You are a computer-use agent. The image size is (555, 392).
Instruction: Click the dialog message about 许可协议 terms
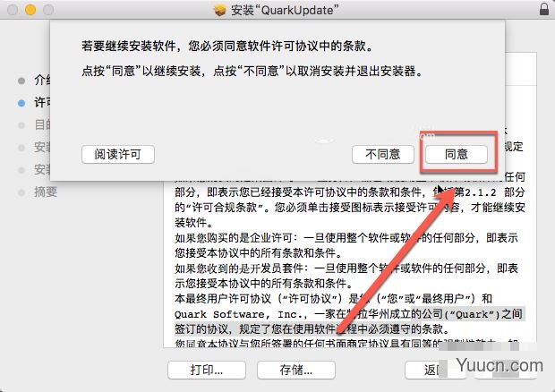click(226, 46)
